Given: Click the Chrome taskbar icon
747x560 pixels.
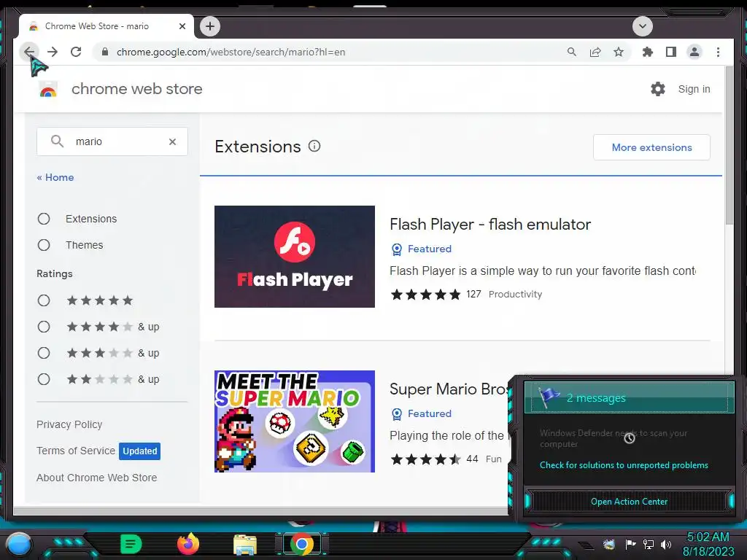Looking at the screenshot, I should 302,544.
